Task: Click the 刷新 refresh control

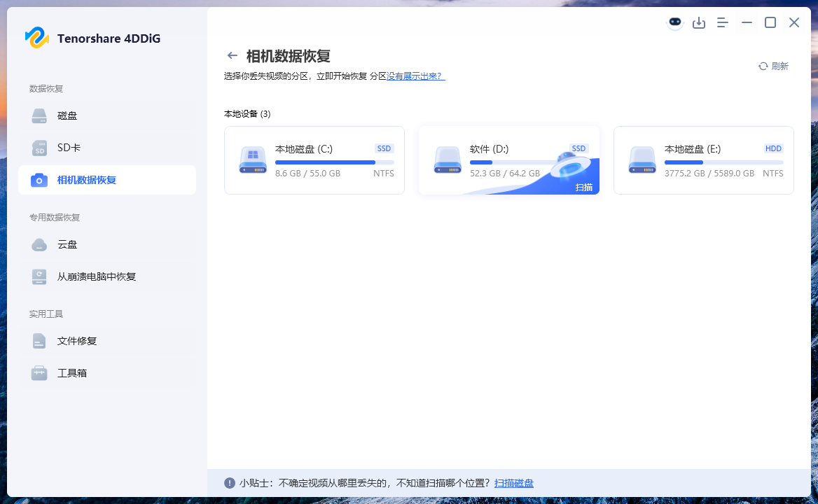Action: point(773,66)
